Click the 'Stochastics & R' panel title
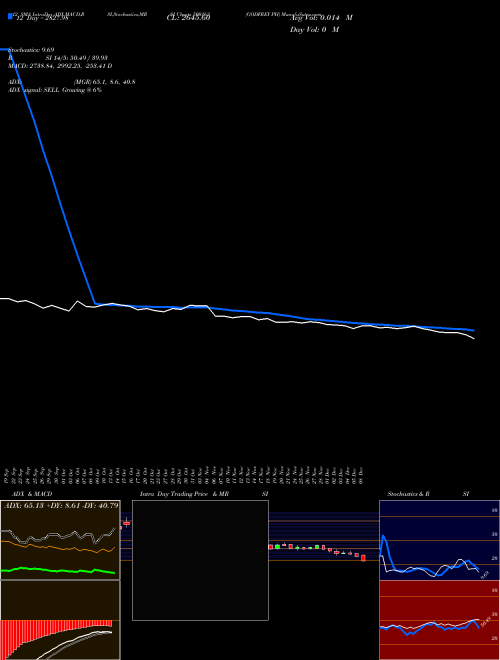The height and width of the screenshot is (660, 500). pyautogui.click(x=408, y=494)
